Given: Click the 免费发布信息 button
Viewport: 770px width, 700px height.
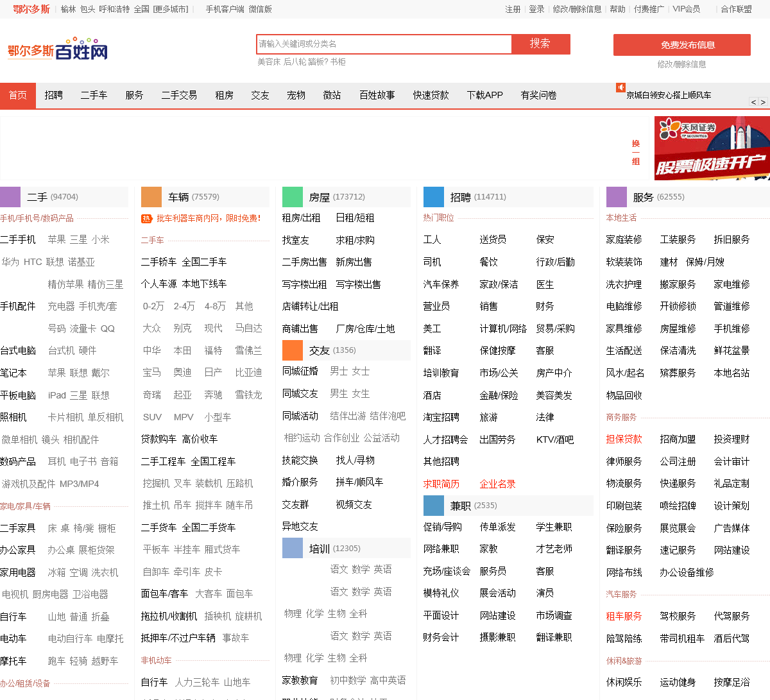Looking at the screenshot, I should pos(681,45).
